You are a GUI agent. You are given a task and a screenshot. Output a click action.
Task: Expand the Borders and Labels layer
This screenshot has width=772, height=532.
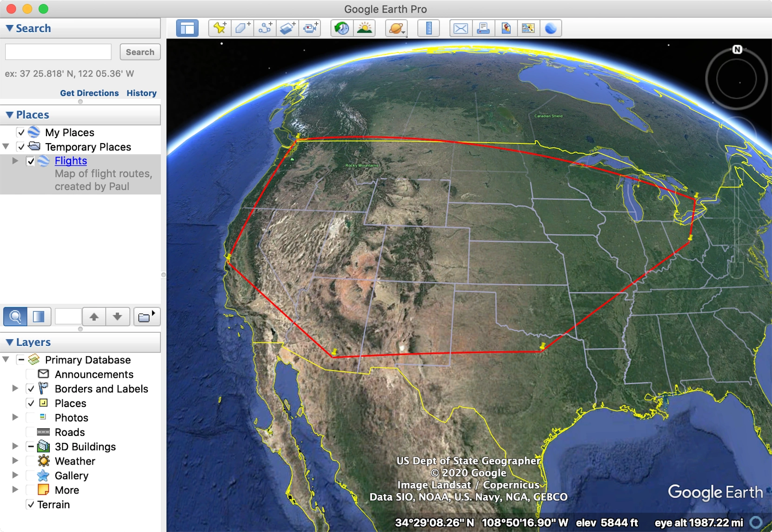(x=15, y=388)
